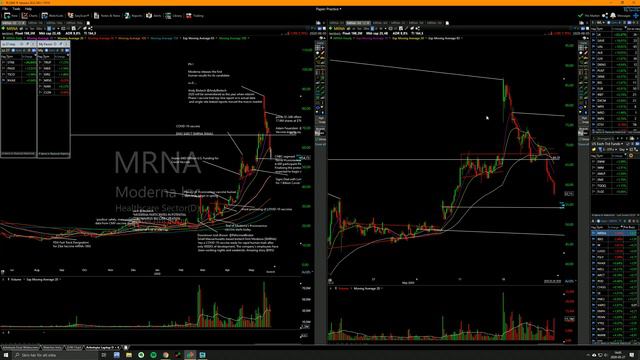Select the PINS row in floating watchlist
This screenshot has width=640, height=360.
click(18, 69)
